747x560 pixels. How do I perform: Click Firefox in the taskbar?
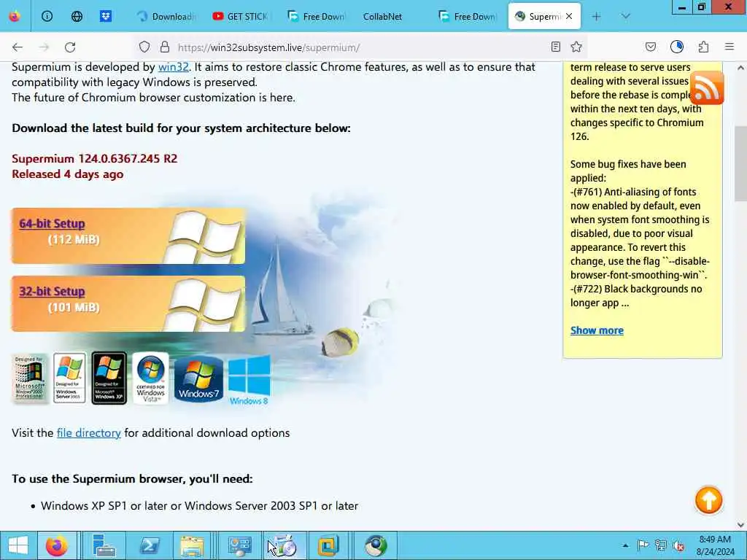click(57, 545)
